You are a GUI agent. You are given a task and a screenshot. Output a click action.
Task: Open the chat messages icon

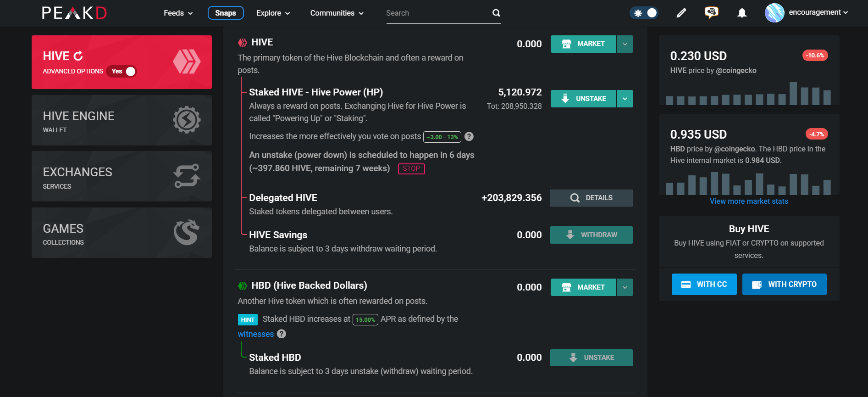point(711,12)
